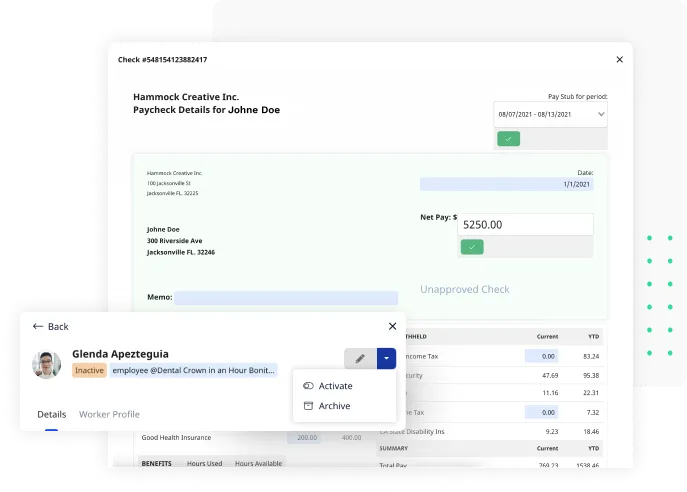The width and height of the screenshot is (687, 492).
Task: Confirm pay period with green checkmark button
Action: coord(508,139)
